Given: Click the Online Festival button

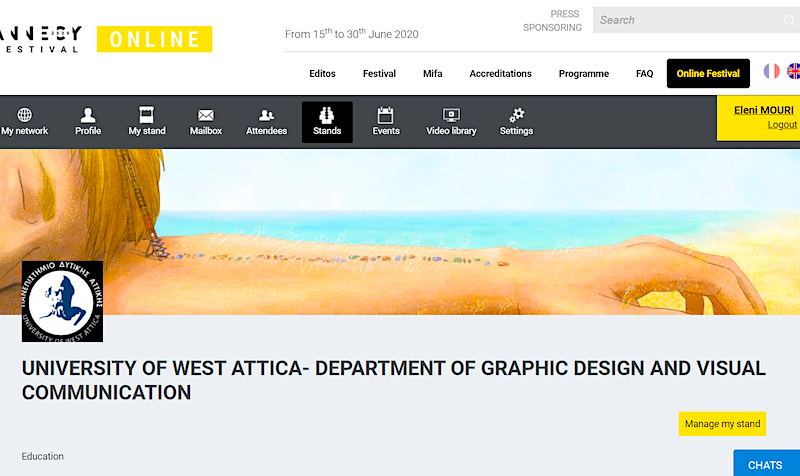Looking at the screenshot, I should point(708,73).
